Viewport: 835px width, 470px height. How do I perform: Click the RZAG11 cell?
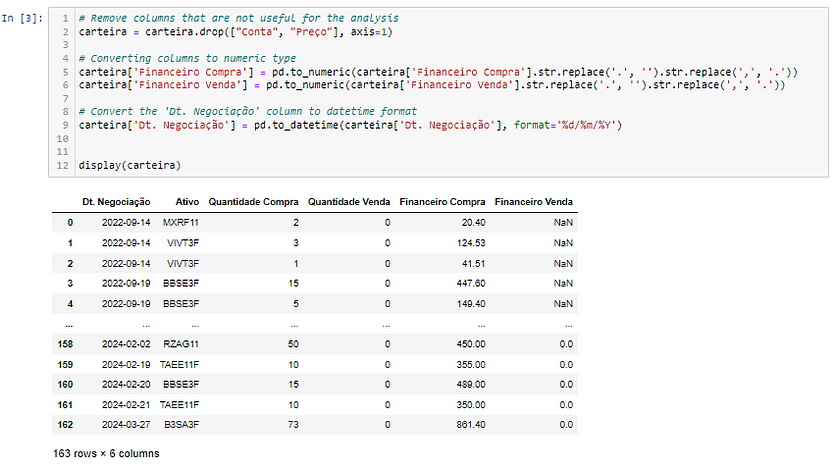(x=181, y=344)
